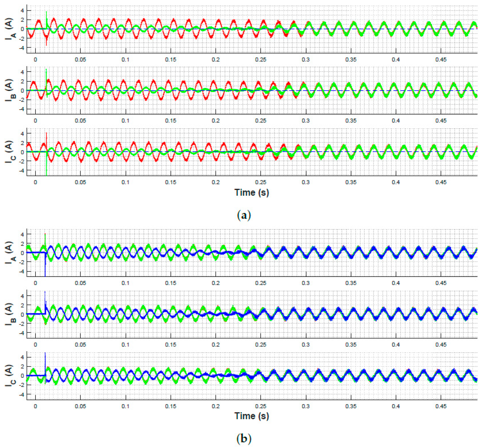
Task: Click the 0 tick label below figure (a) I_B plot
Action: tap(35, 121)
